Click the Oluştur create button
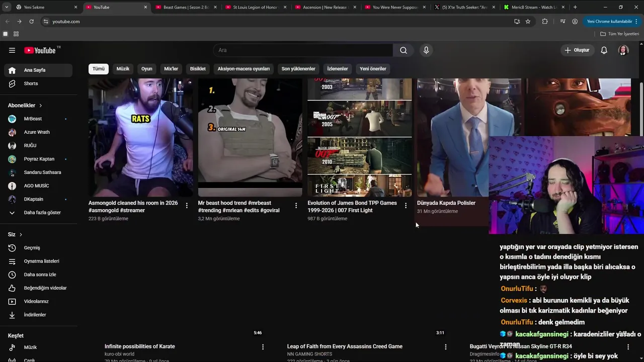Viewport: 644px width, 362px height. click(577, 50)
